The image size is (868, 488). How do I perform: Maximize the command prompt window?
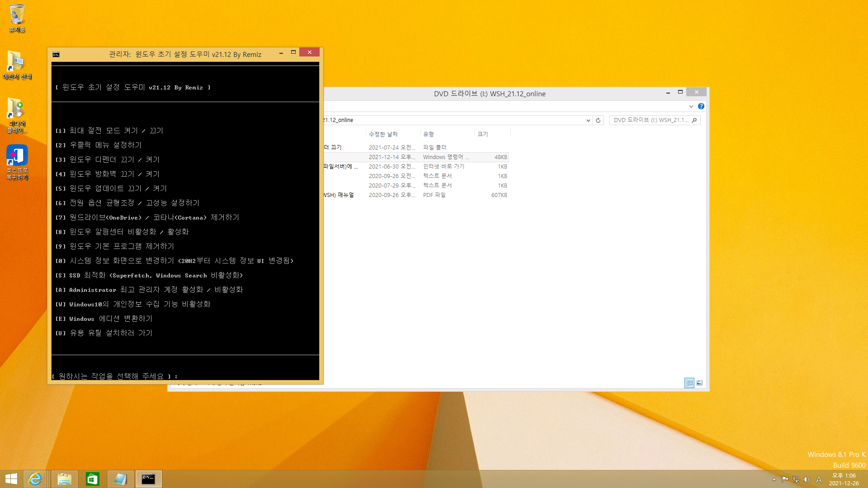point(293,52)
